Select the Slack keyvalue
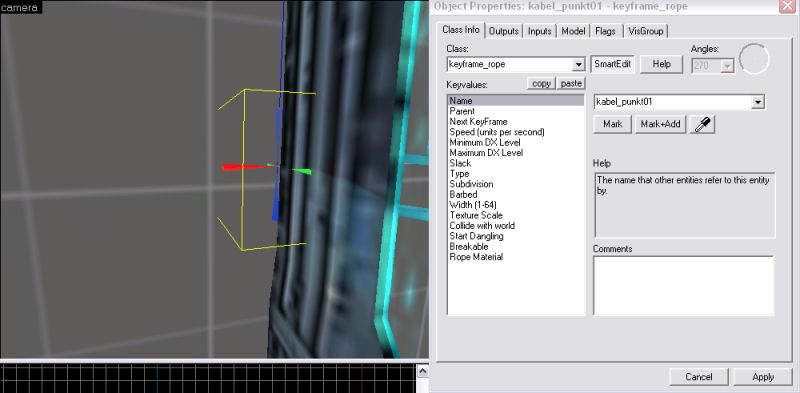 [515, 163]
